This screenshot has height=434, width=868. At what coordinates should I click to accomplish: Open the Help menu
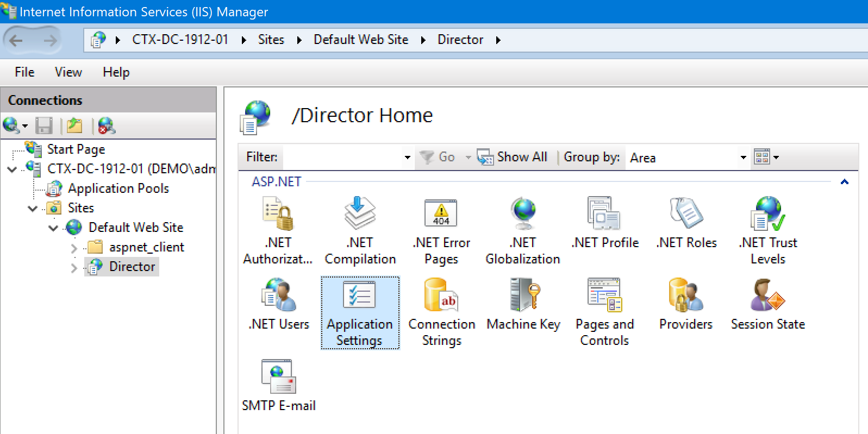click(116, 72)
